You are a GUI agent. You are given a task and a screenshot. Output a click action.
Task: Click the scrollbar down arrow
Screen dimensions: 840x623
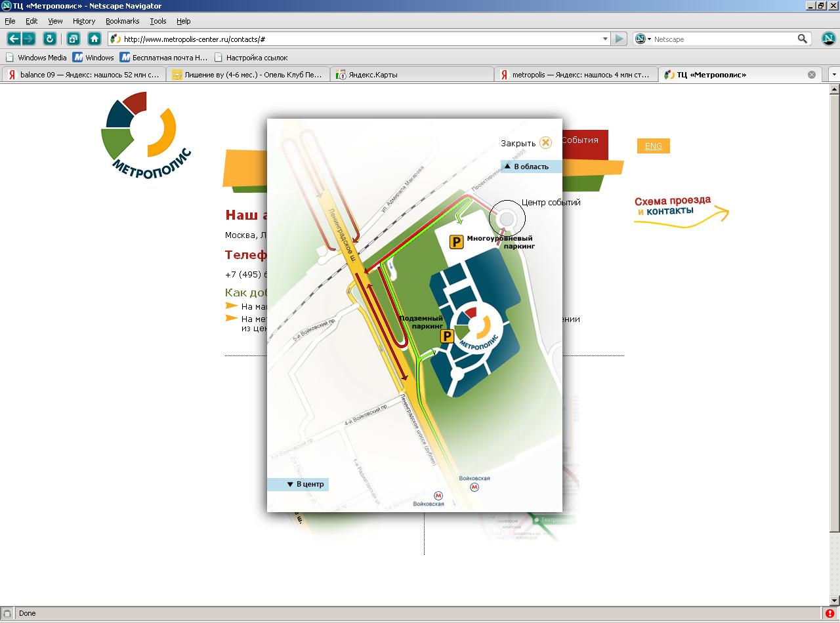(835, 601)
